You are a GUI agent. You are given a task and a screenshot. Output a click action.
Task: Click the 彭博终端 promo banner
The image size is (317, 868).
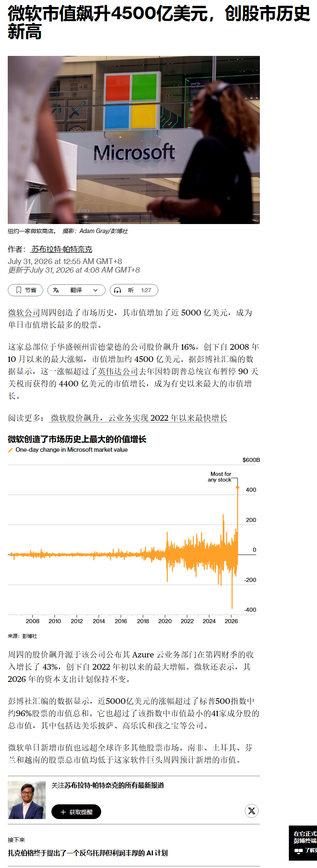click(303, 843)
